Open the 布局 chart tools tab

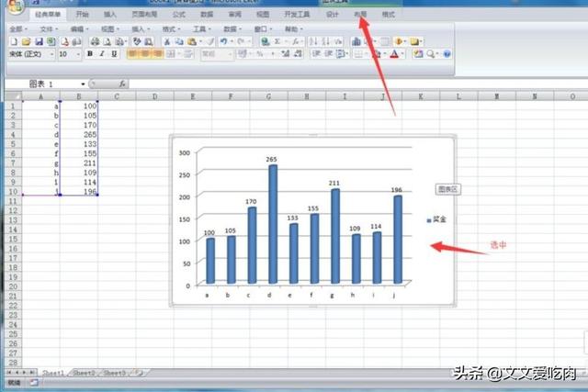tap(360, 15)
